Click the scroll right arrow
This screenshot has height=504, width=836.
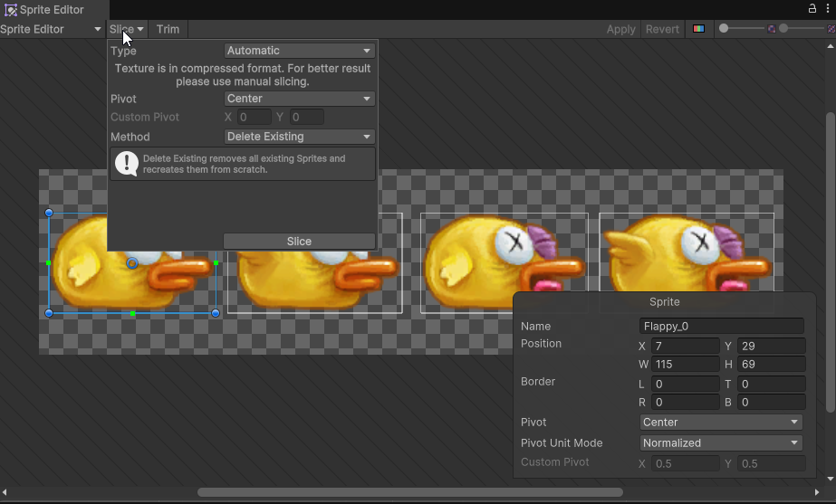817,492
